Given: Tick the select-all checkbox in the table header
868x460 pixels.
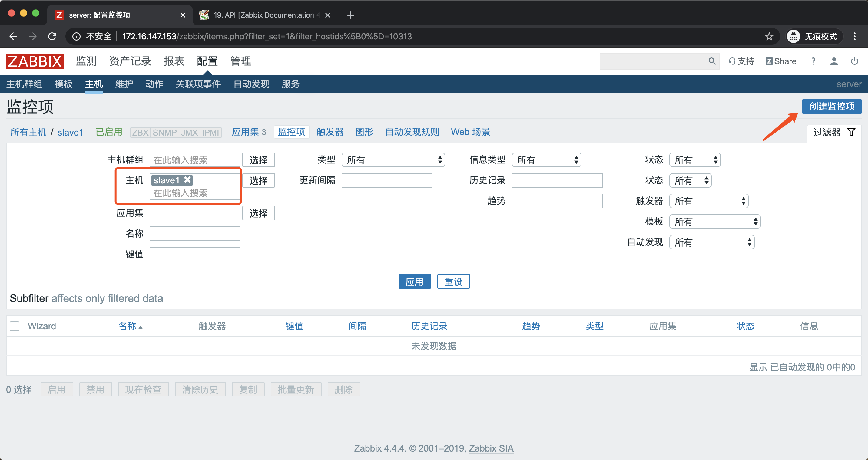Looking at the screenshot, I should tap(15, 326).
